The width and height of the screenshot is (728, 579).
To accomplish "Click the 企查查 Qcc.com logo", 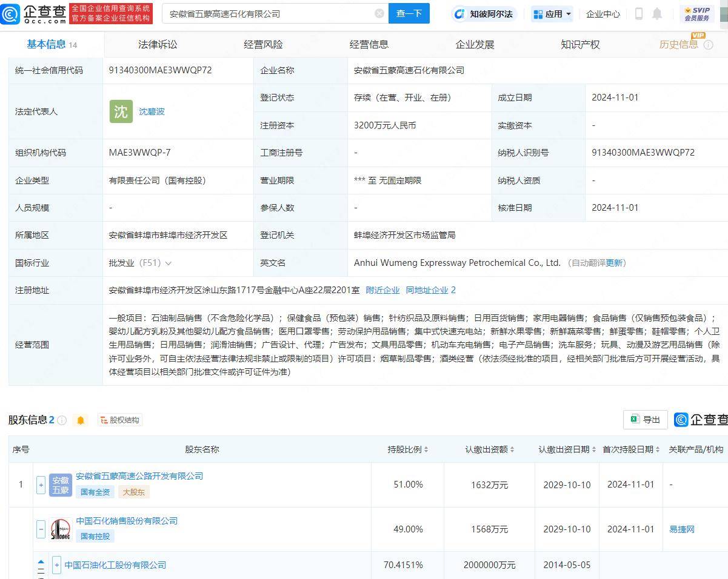I will (x=34, y=13).
